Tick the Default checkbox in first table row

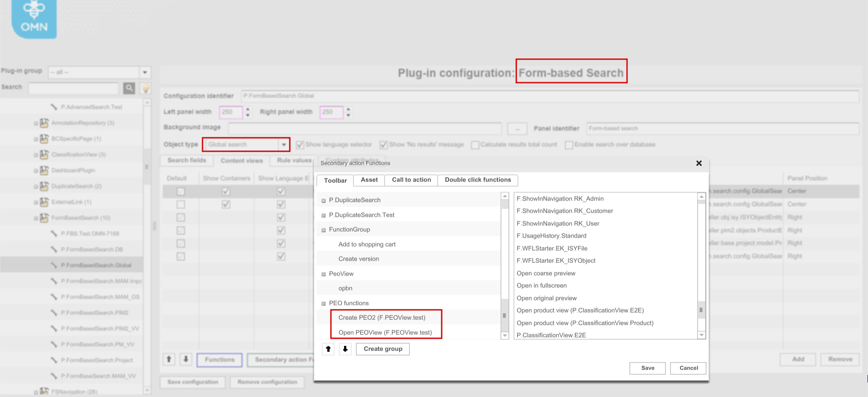[x=181, y=191]
